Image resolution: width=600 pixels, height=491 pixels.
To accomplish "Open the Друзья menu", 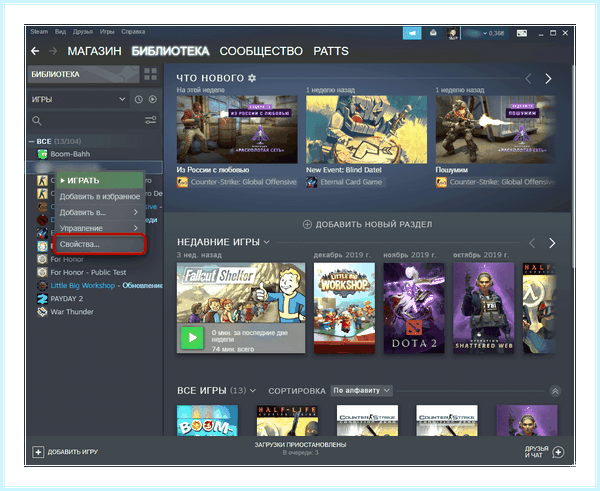I will (83, 32).
